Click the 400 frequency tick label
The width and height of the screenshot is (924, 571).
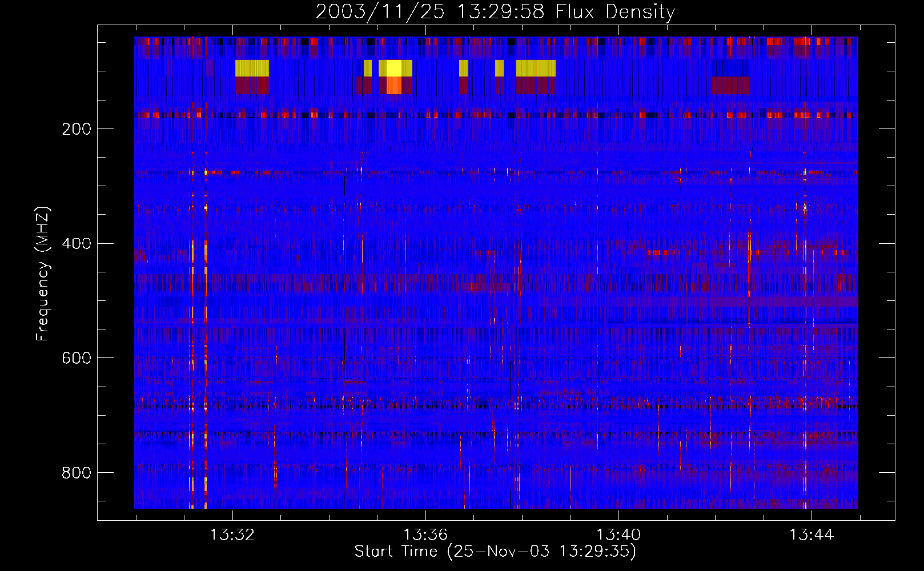(77, 244)
